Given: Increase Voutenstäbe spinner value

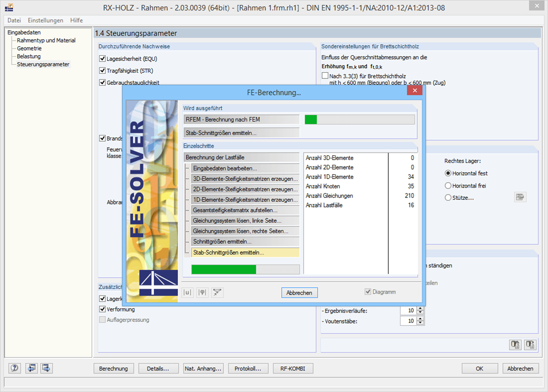Looking at the screenshot, I should tap(420, 319).
